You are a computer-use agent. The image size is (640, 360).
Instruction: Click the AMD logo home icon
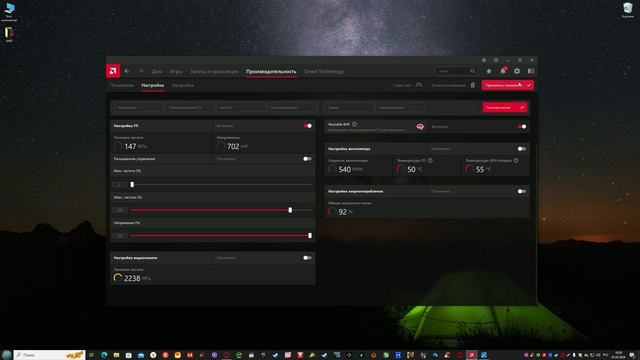pyautogui.click(x=113, y=71)
